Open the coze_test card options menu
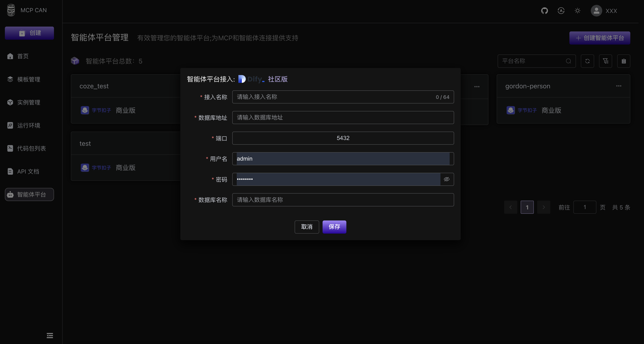The height and width of the screenshot is (344, 644). [x=476, y=86]
